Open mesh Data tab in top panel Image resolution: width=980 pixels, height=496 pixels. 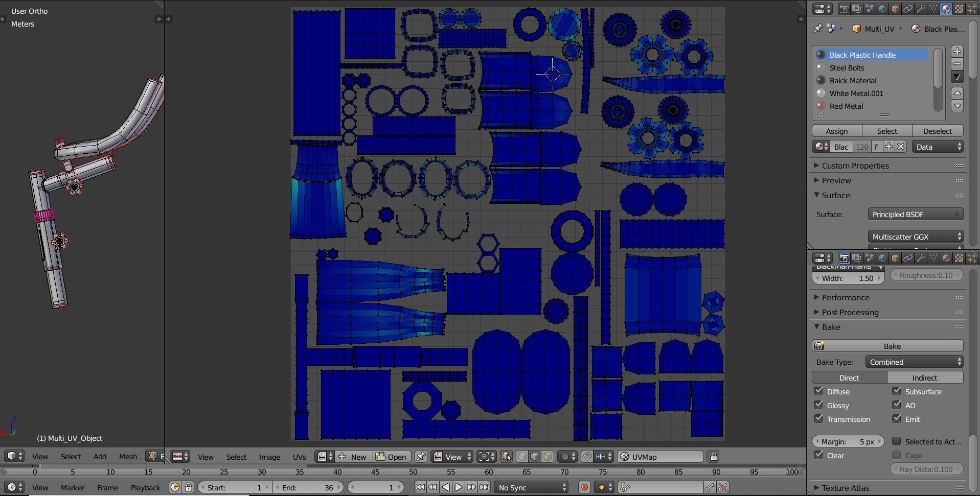933,9
